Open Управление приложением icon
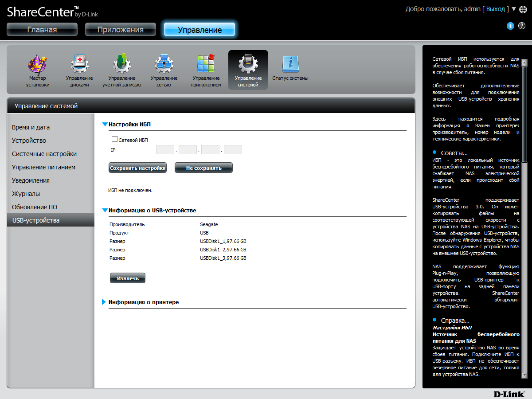Screen dimensions: 532x399 click(x=206, y=70)
